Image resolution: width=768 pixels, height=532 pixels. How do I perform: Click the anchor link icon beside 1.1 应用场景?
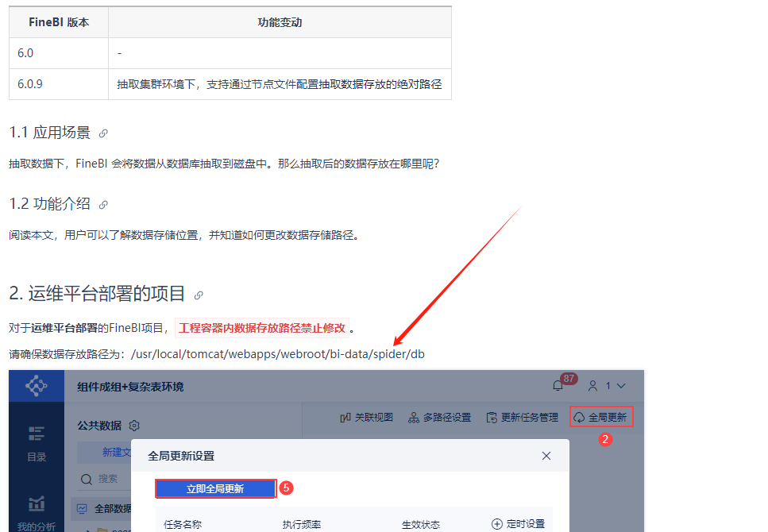pos(103,133)
